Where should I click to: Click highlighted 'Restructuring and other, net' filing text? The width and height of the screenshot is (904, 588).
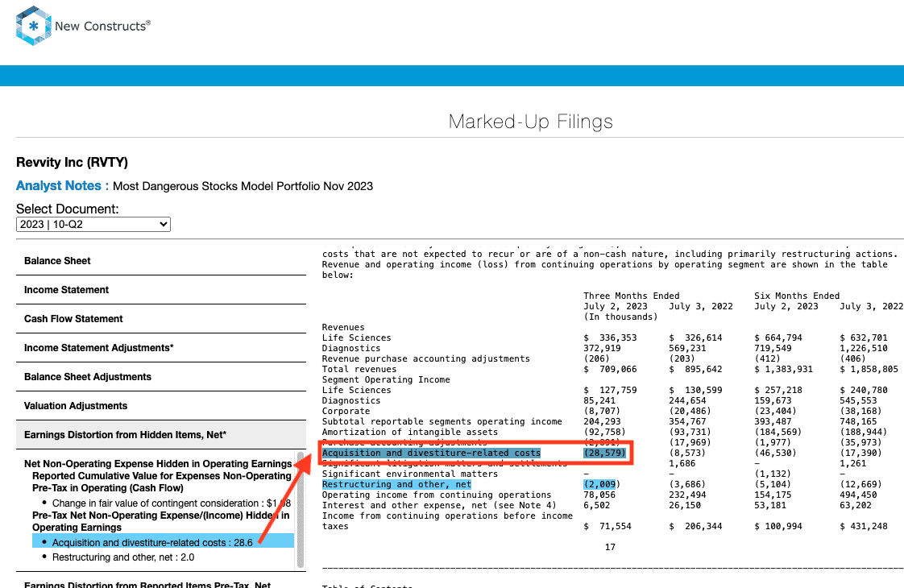(396, 484)
